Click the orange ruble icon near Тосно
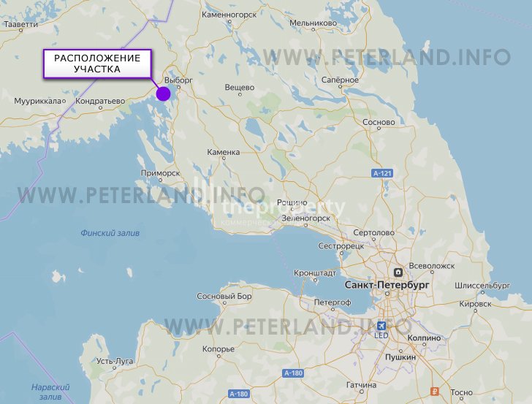The width and height of the screenshot is (532, 404). (x=435, y=392)
